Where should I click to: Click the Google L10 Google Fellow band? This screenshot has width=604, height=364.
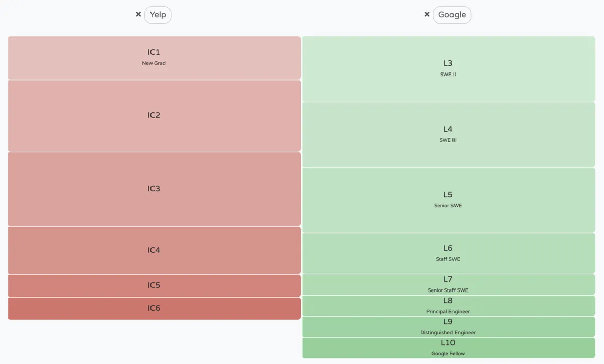tap(448, 347)
